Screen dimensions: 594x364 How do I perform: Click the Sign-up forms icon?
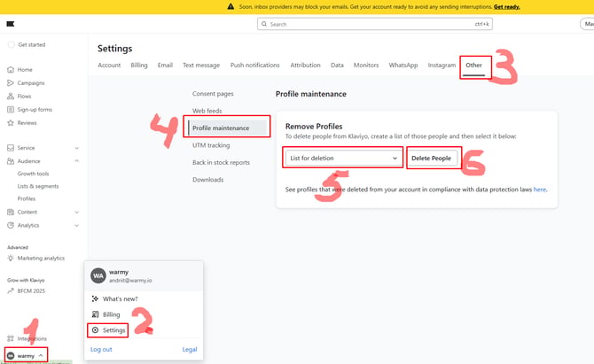click(11, 109)
